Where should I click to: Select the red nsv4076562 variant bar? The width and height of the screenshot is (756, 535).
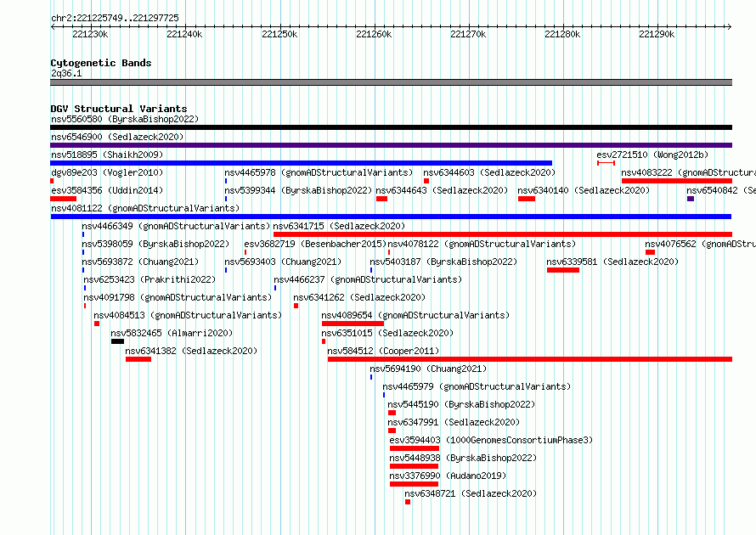point(650,252)
